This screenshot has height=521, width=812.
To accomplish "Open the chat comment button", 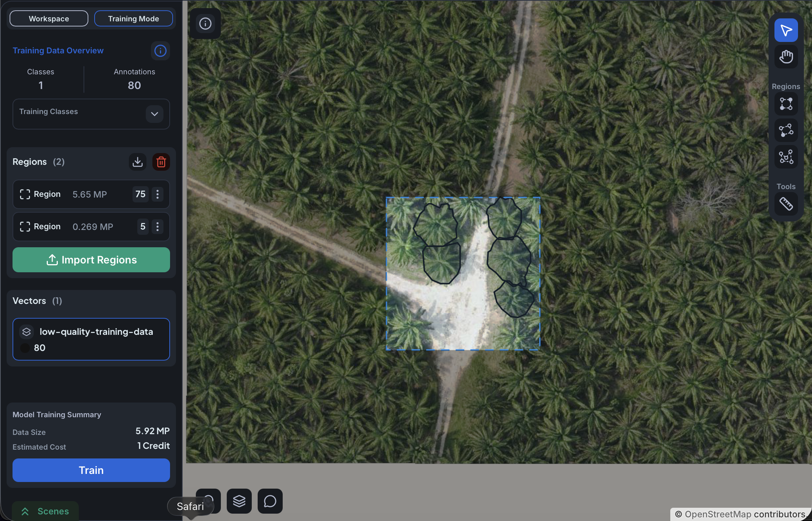I will (x=270, y=501).
